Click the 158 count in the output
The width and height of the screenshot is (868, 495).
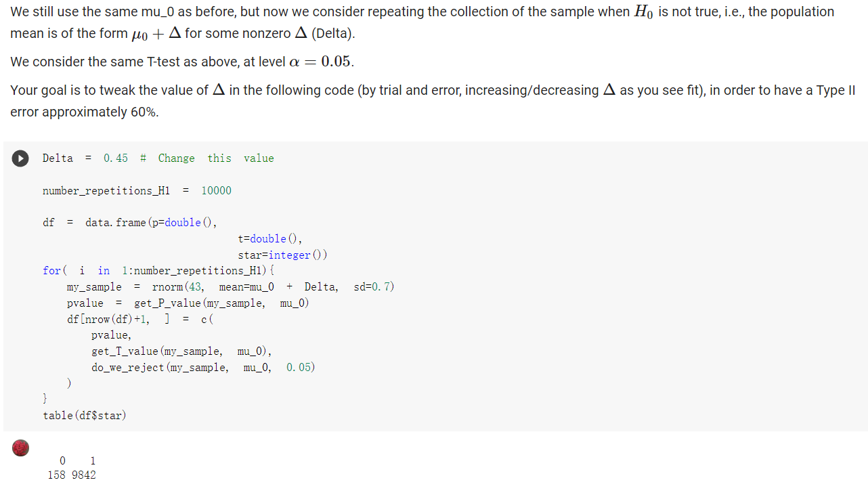tap(57, 475)
